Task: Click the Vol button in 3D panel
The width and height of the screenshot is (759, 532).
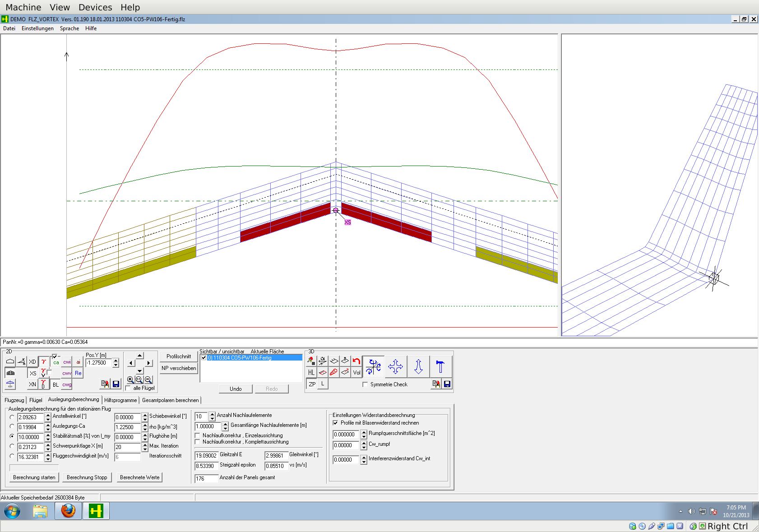Action: (x=356, y=373)
